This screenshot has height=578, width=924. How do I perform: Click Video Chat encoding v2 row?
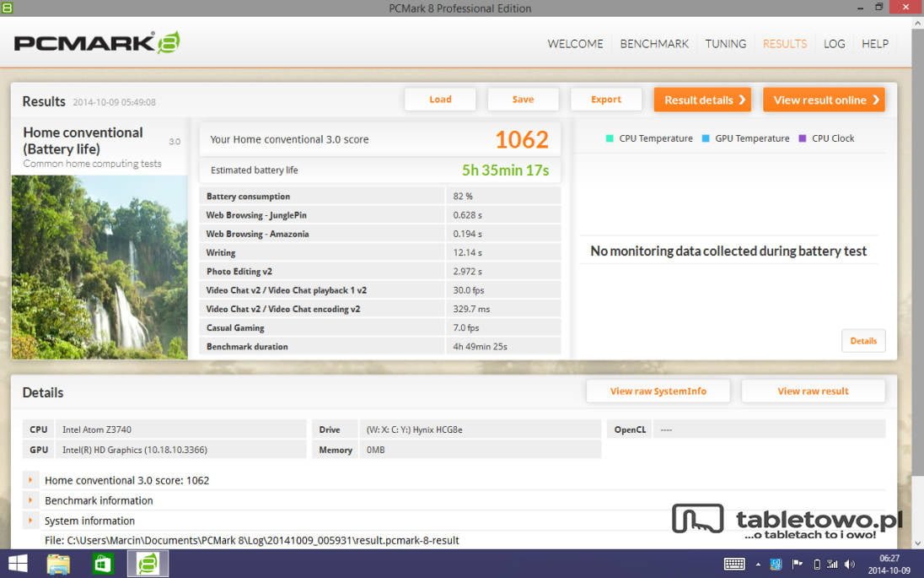[380, 309]
